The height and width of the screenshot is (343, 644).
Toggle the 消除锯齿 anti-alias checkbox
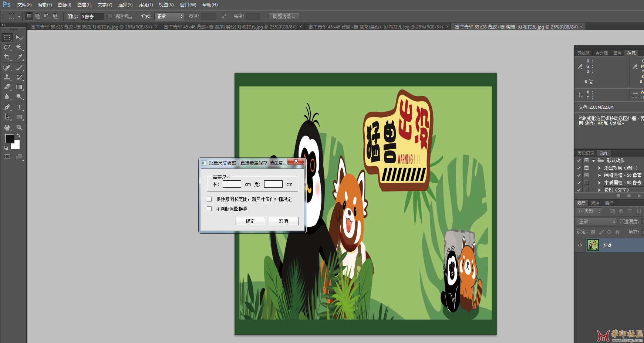pyautogui.click(x=110, y=16)
